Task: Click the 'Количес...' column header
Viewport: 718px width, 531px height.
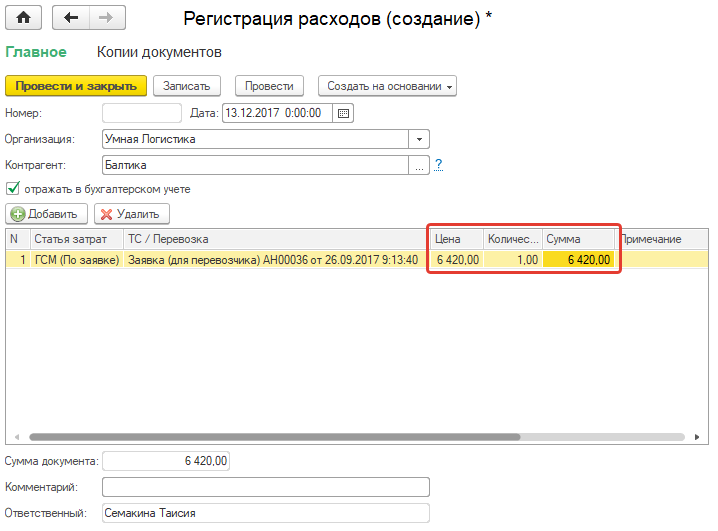Action: pos(513,239)
